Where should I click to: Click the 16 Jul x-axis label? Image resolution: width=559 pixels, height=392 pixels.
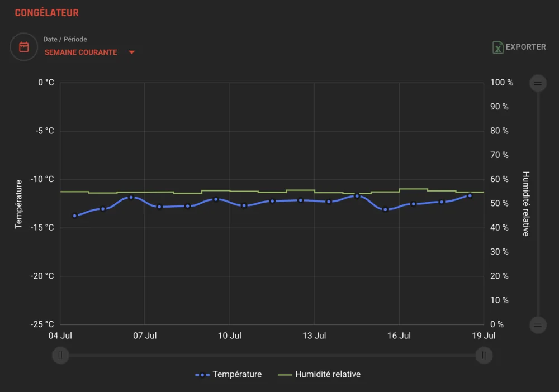(x=399, y=336)
